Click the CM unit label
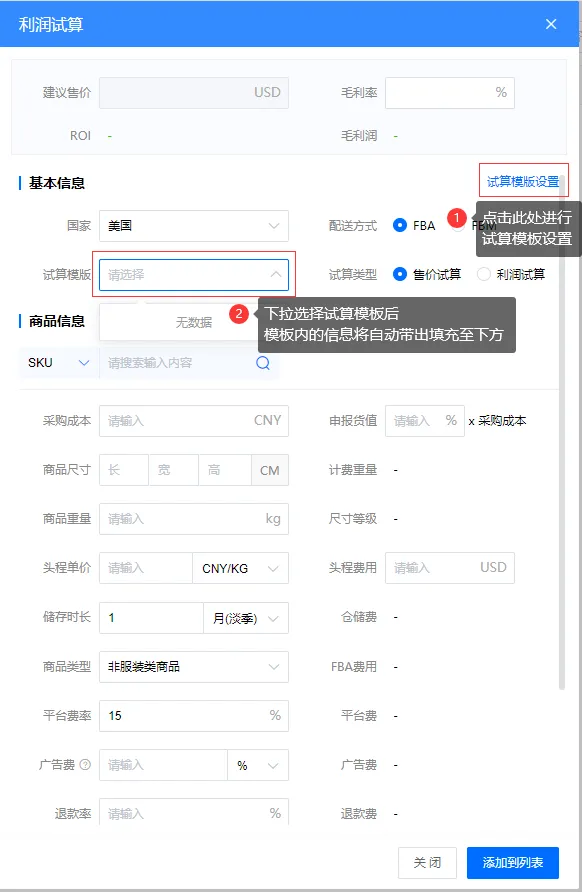The image size is (582, 892). 270,470
